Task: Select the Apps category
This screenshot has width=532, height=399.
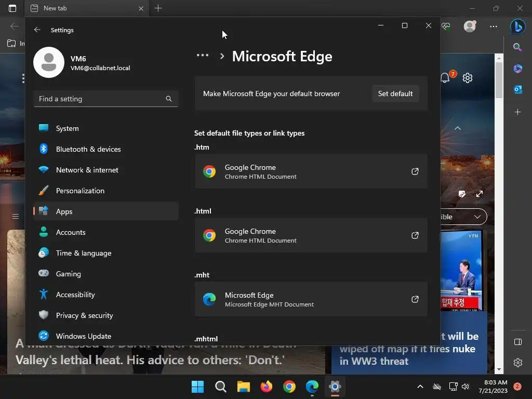Action: [106, 211]
